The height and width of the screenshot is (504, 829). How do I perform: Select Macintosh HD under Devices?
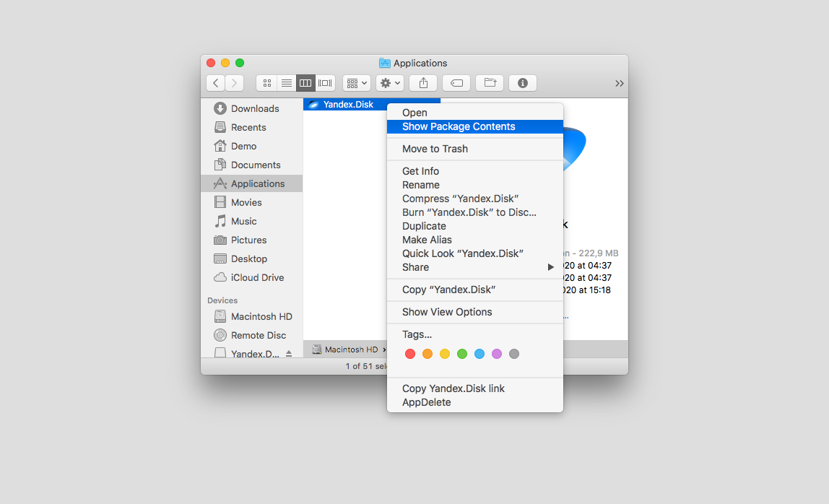tap(251, 317)
